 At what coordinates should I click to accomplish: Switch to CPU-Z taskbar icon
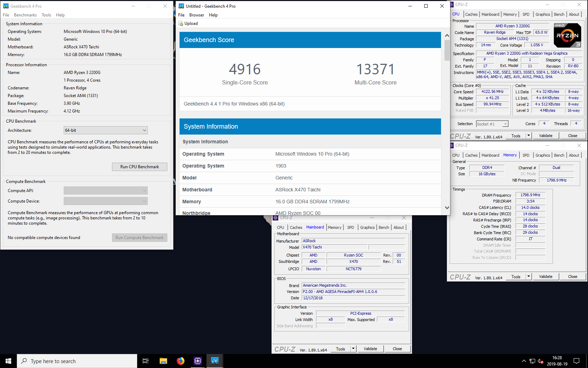(198, 361)
